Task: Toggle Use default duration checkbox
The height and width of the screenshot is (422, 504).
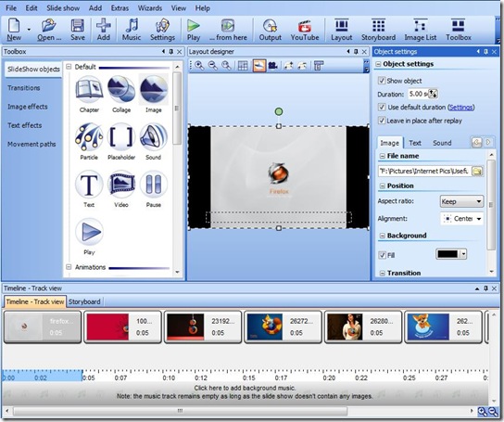Action: point(382,108)
